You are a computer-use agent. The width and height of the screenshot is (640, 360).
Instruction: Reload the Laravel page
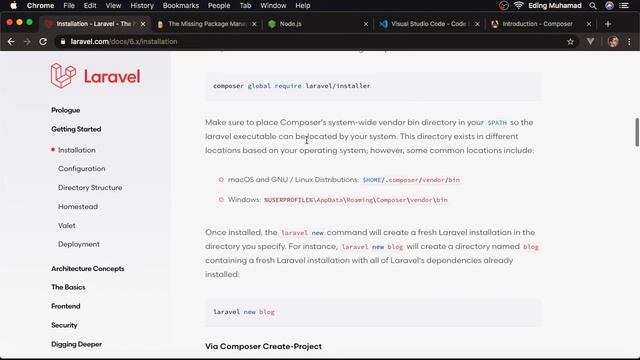[x=43, y=42]
